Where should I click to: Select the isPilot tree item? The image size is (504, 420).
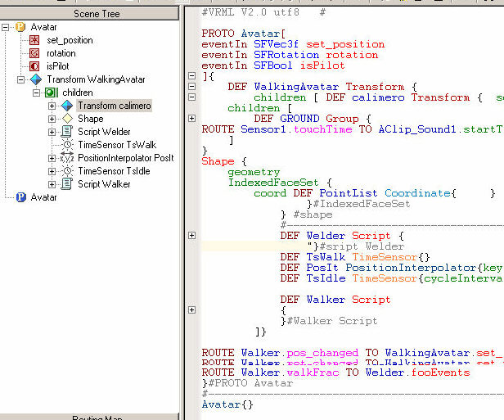[58, 66]
